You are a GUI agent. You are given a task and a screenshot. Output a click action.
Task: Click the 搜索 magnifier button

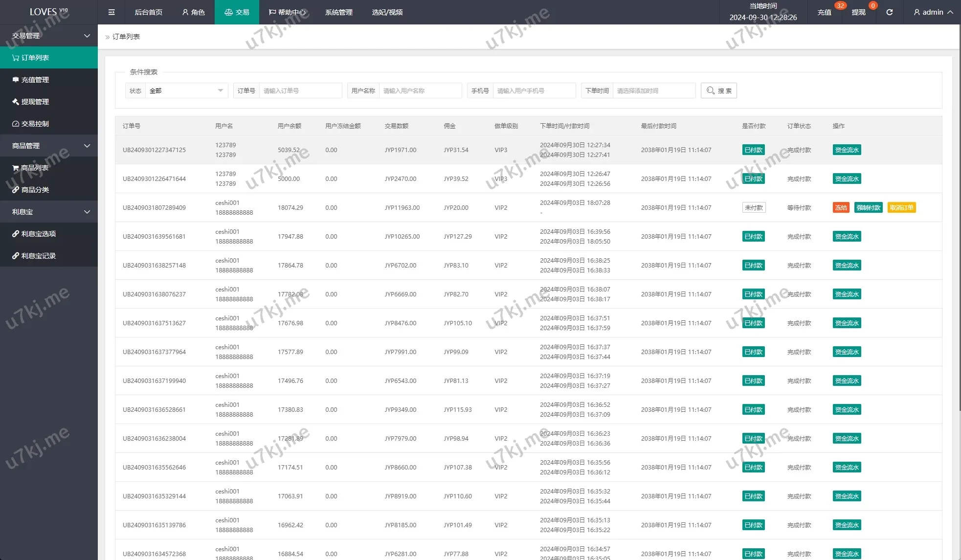(718, 90)
